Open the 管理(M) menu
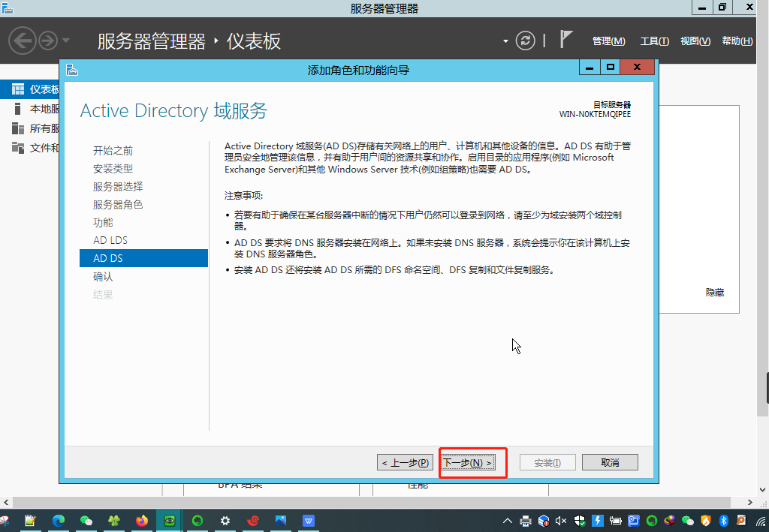 point(608,41)
